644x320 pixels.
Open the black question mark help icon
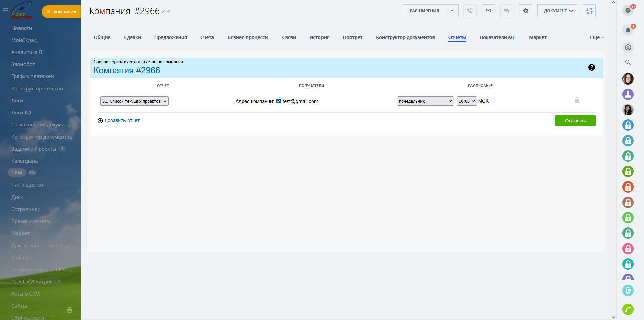point(591,67)
